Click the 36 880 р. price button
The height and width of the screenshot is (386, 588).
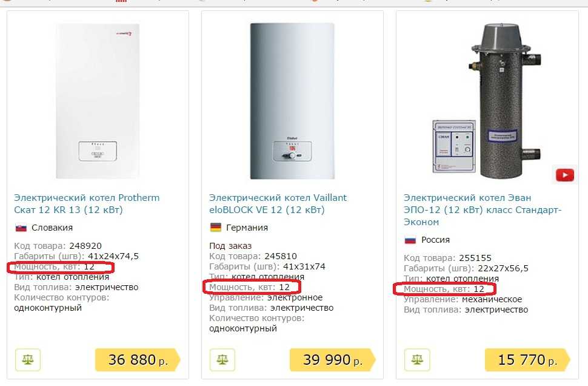[136, 360]
